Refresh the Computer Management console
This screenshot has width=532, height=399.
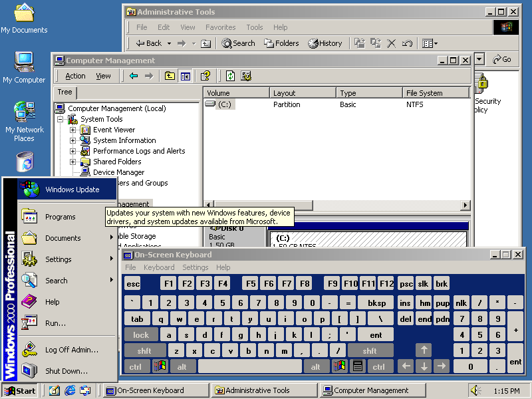pyautogui.click(x=229, y=75)
